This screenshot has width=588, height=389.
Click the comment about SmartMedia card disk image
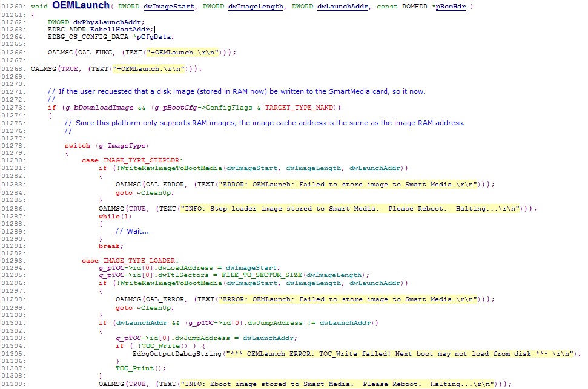tap(237, 91)
